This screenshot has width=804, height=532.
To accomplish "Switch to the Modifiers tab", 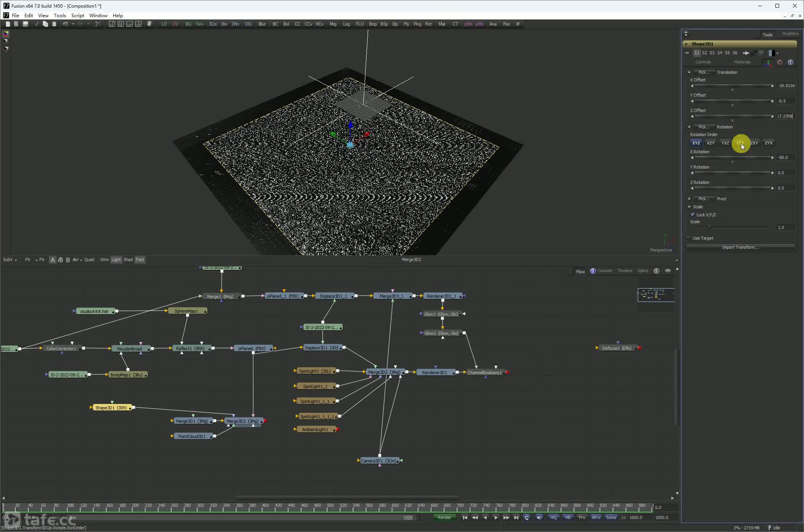I will pyautogui.click(x=790, y=34).
